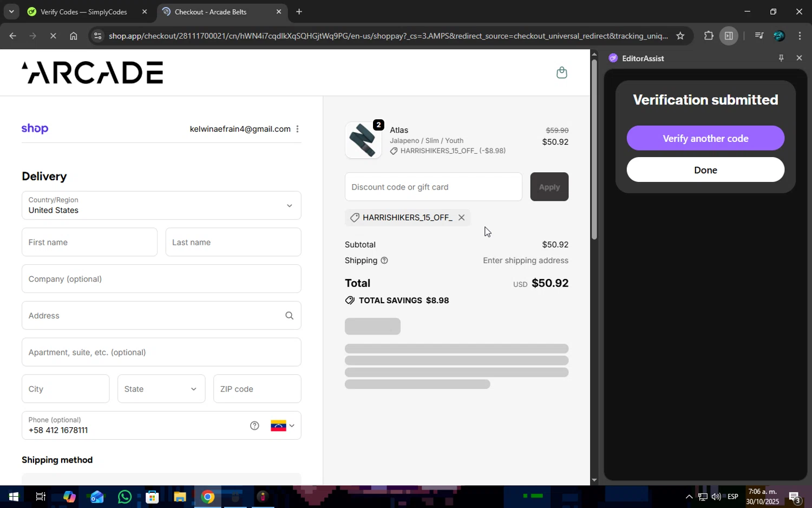This screenshot has width=812, height=508.
Task: Open account options next to email
Action: click(297, 129)
